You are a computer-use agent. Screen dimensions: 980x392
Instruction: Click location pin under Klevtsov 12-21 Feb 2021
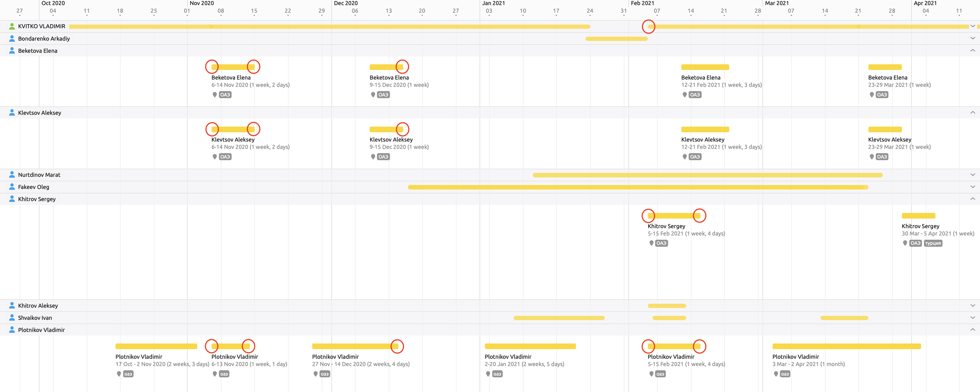(x=684, y=157)
